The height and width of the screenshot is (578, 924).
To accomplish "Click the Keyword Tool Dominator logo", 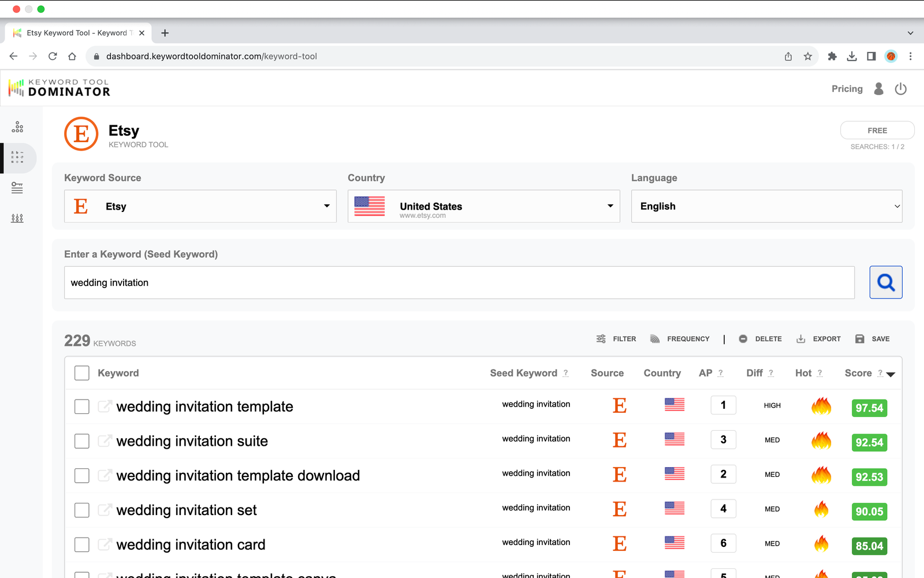I will [59, 88].
